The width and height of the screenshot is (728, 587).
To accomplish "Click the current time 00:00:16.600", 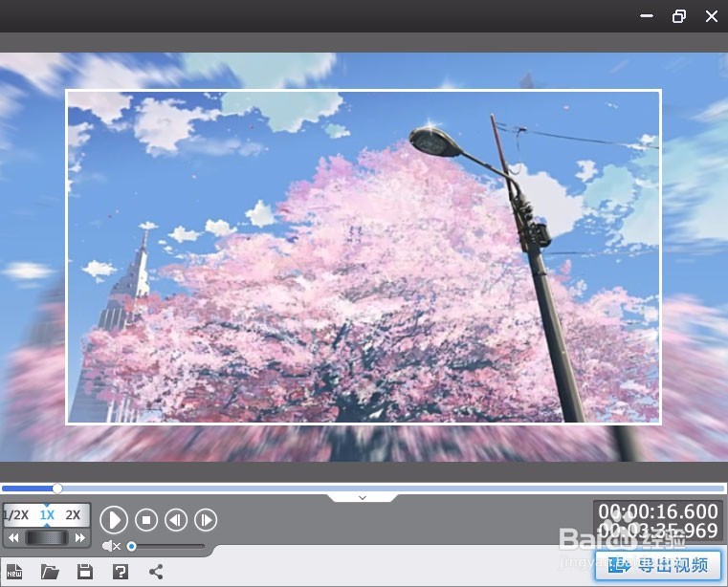I will click(658, 511).
